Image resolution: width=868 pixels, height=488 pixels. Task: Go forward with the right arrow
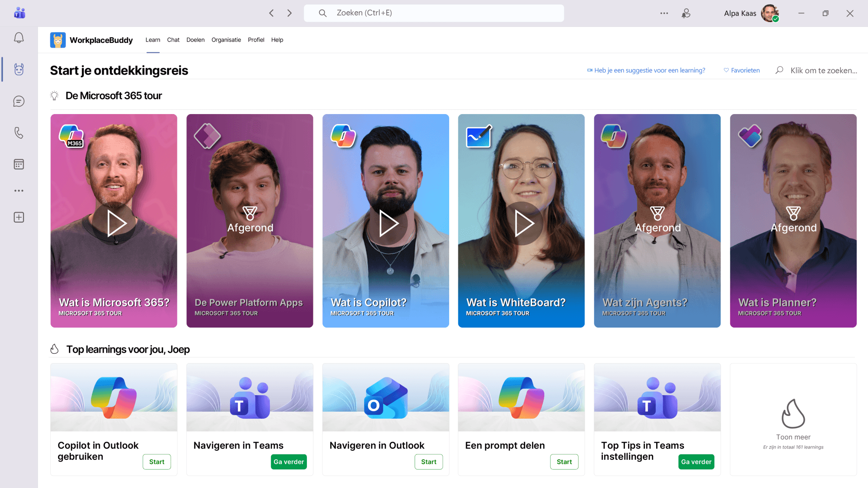coord(289,13)
